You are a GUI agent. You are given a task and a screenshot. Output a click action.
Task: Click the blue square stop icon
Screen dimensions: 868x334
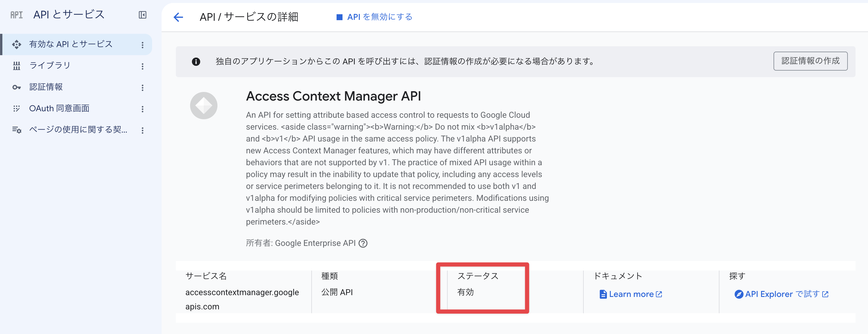point(339,17)
